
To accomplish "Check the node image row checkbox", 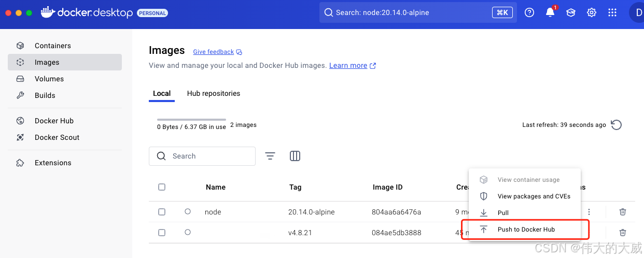I will [x=162, y=212].
